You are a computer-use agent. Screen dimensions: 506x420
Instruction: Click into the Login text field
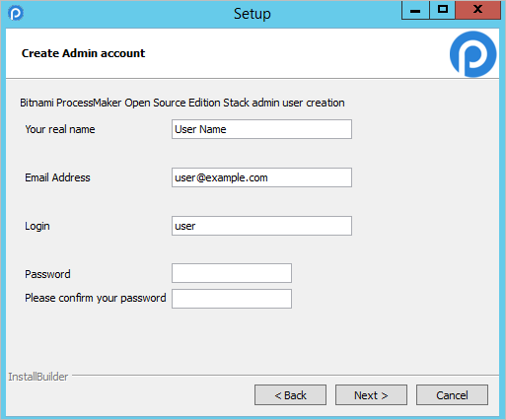(x=261, y=226)
